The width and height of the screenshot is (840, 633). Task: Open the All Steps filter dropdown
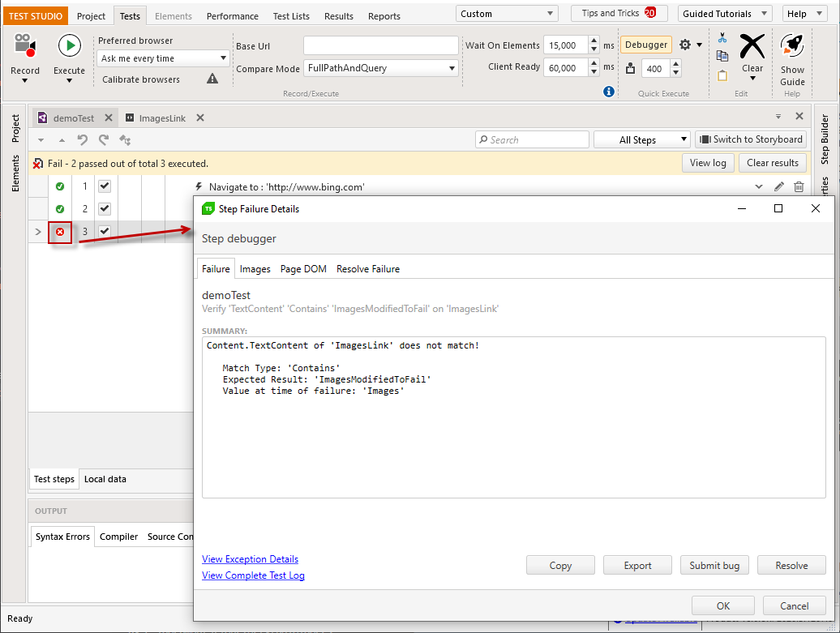coord(642,140)
